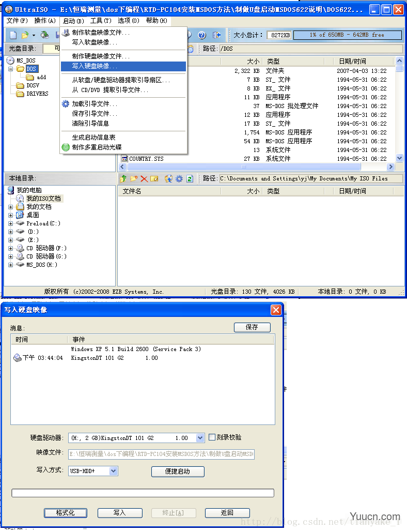
Task: Click the CD drive (G:) icon
Action: 20,256
